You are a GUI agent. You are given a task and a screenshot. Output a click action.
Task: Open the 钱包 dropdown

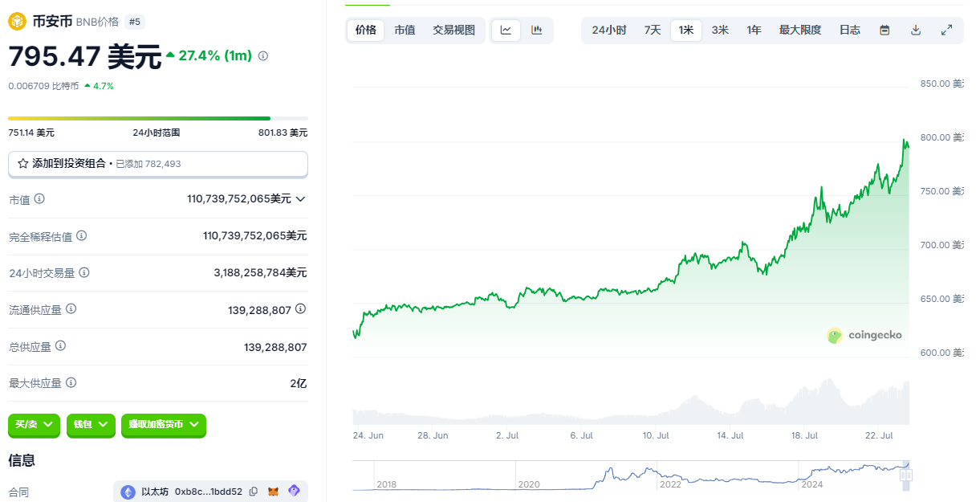(x=91, y=426)
